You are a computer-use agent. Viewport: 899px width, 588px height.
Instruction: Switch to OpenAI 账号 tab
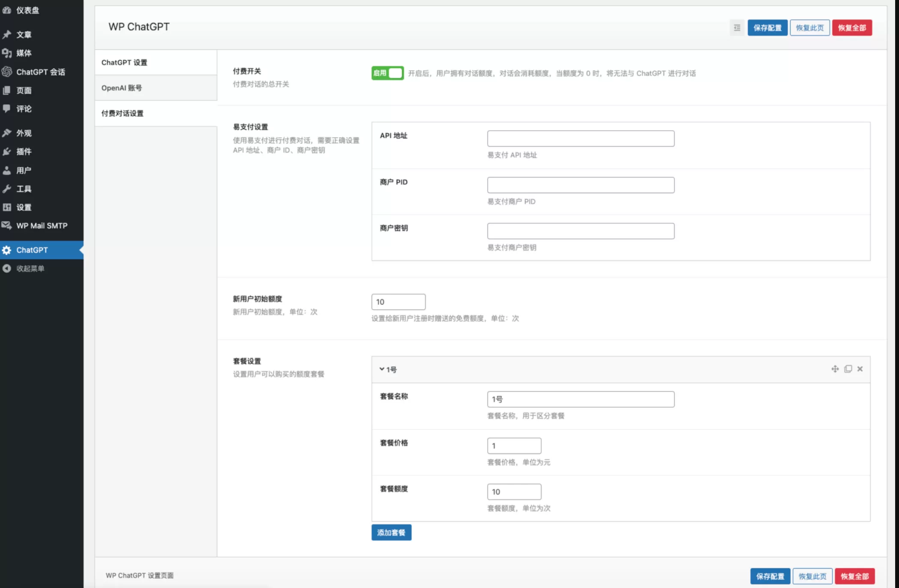pos(122,88)
